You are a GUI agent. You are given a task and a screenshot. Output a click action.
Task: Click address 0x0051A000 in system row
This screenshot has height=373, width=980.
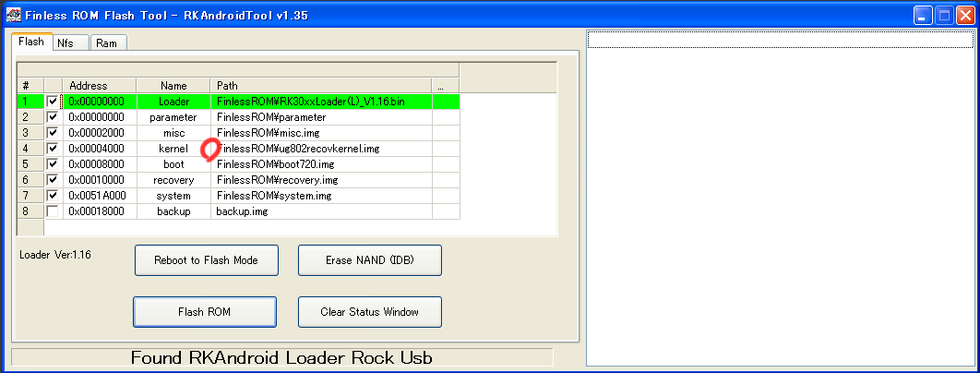click(x=100, y=195)
